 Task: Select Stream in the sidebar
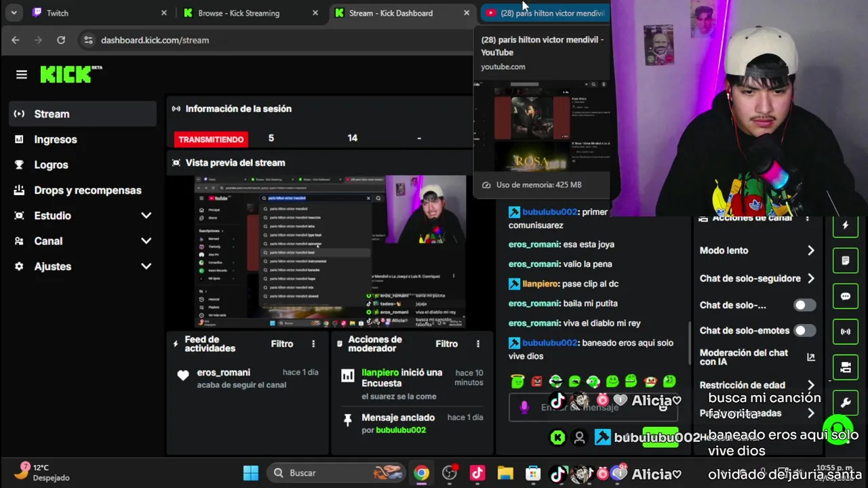[x=83, y=114]
